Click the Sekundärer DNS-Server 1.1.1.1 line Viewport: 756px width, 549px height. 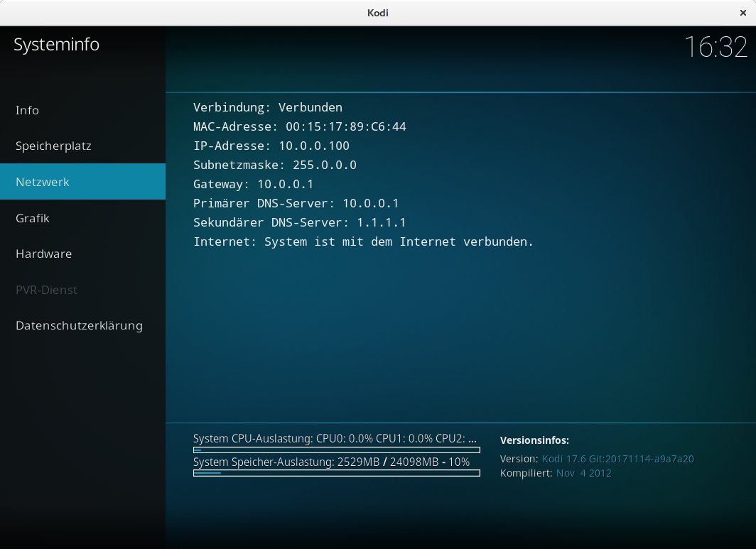coord(299,222)
